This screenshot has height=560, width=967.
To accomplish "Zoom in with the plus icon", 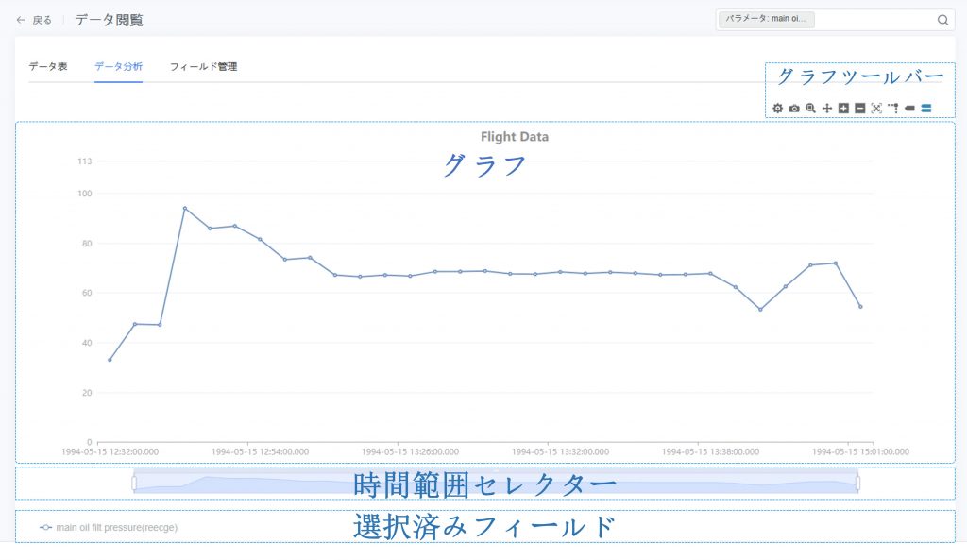I will 843,109.
